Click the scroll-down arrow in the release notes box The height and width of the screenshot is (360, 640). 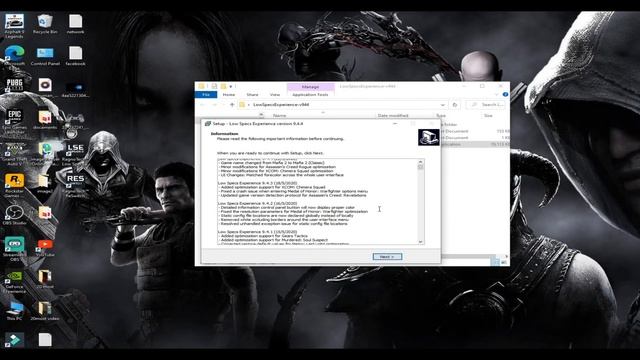pos(420,242)
